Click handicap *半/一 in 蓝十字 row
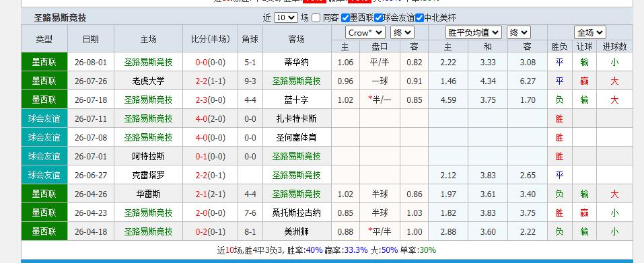The height and width of the screenshot is (263, 644). [380, 100]
